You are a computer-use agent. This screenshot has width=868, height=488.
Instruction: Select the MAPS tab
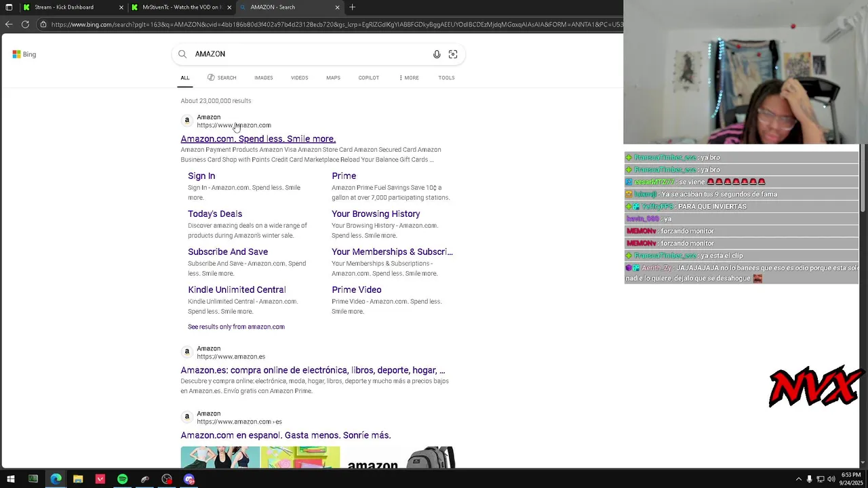click(x=333, y=78)
